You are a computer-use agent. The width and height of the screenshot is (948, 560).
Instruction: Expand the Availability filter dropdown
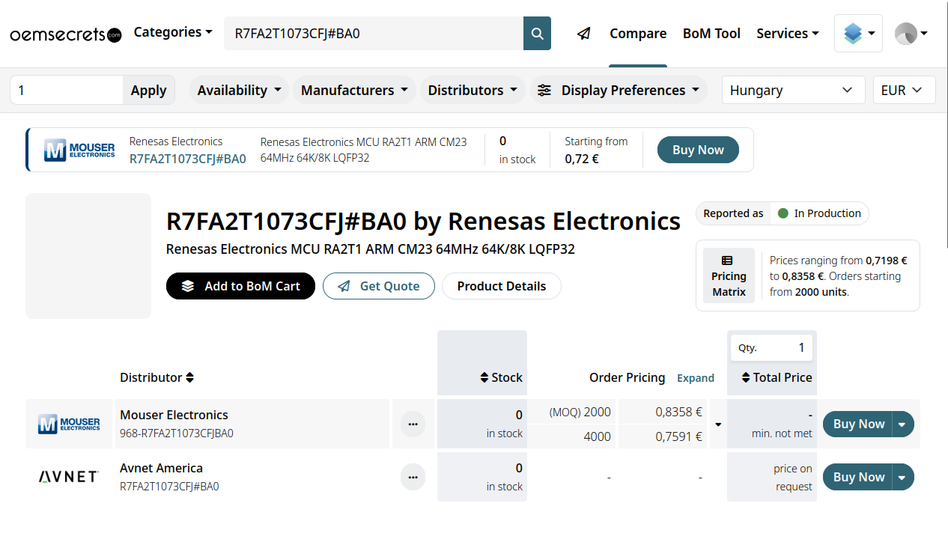click(239, 90)
